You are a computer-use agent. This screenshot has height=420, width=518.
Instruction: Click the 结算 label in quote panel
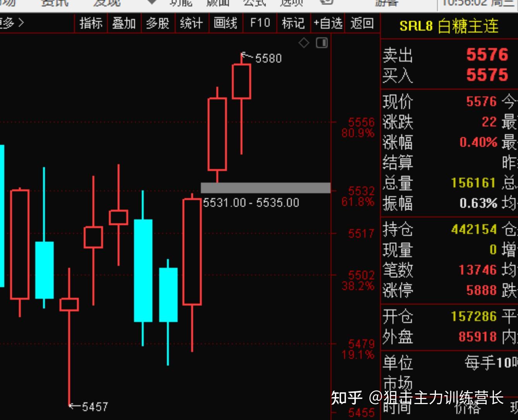click(398, 162)
